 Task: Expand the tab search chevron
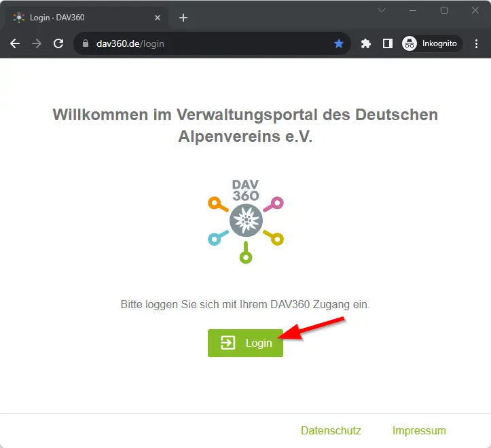pyautogui.click(x=382, y=10)
